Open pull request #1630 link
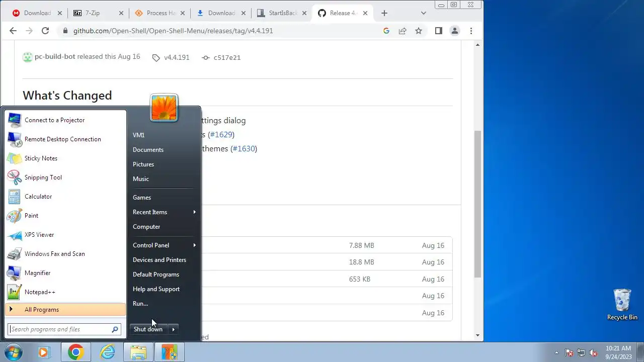The width and height of the screenshot is (644, 362). 244,149
